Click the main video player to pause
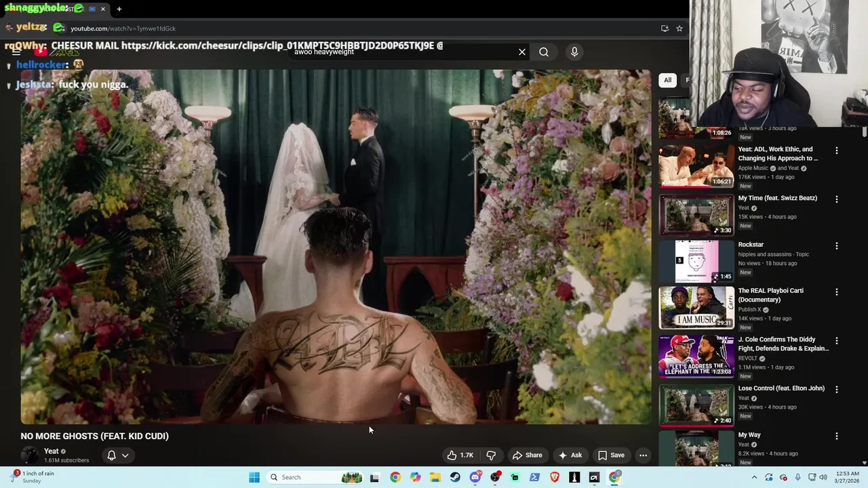 [336, 247]
